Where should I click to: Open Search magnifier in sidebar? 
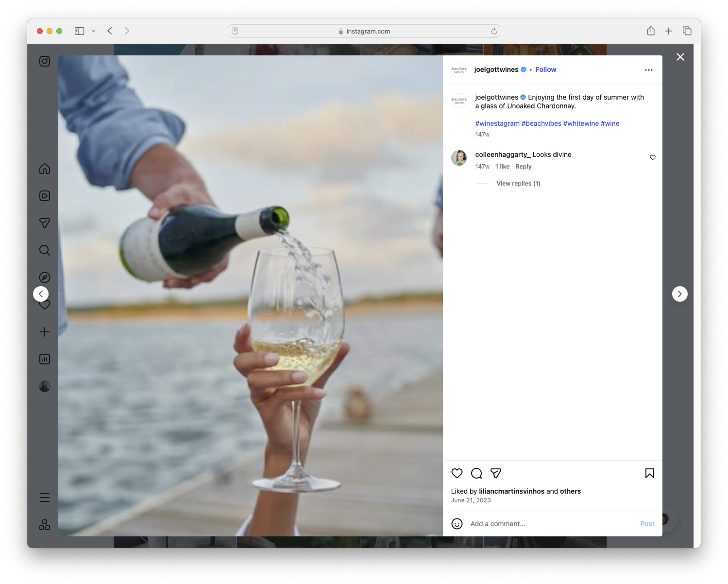[x=45, y=250]
